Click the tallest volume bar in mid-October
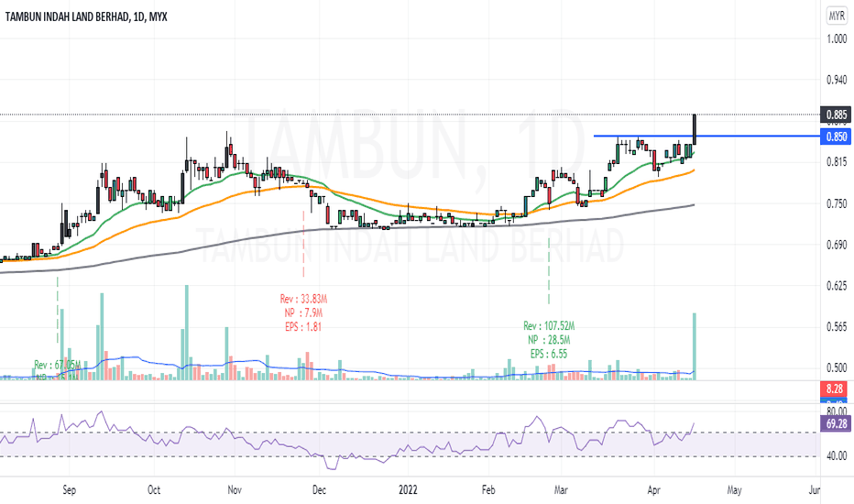This screenshot has height=504, width=854. tap(187, 333)
